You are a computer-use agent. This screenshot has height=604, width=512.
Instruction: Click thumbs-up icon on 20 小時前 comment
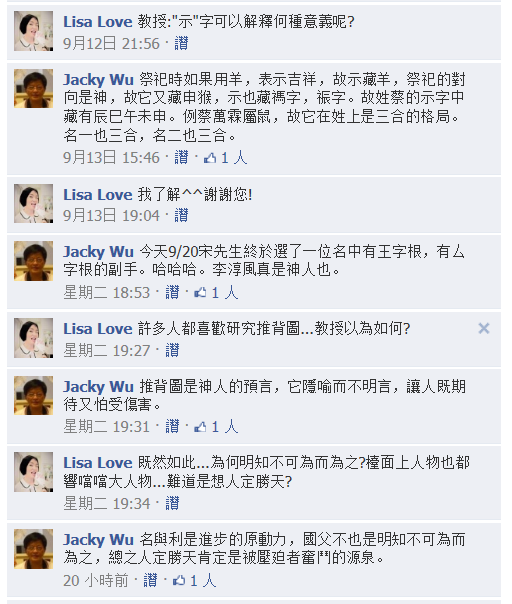(x=179, y=580)
